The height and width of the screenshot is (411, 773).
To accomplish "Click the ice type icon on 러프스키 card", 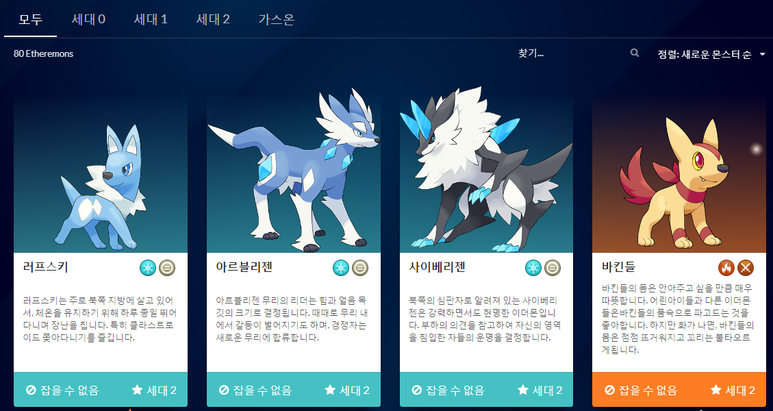I will [x=148, y=268].
